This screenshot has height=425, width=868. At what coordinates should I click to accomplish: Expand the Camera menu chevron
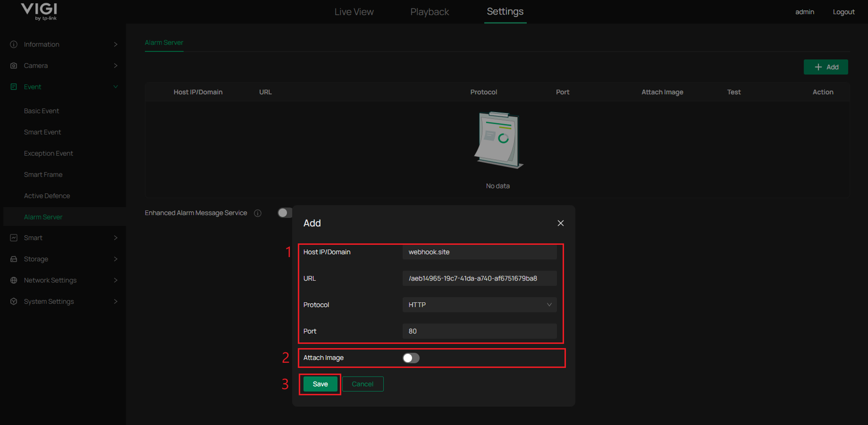[116, 66]
